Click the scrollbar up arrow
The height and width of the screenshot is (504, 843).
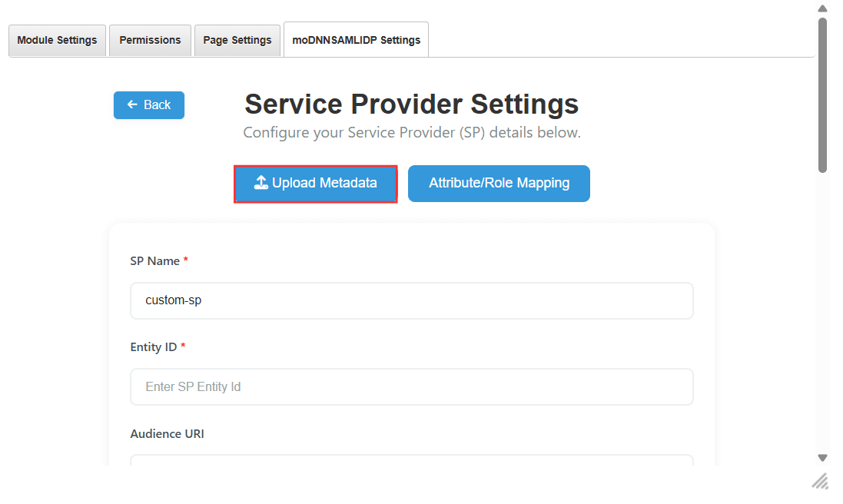[x=821, y=8]
